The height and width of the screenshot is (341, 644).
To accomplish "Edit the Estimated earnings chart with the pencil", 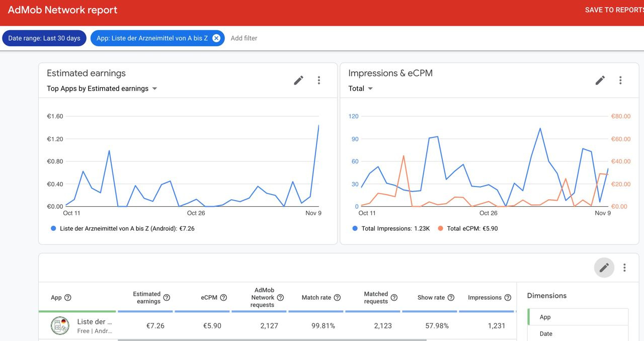I will (298, 80).
